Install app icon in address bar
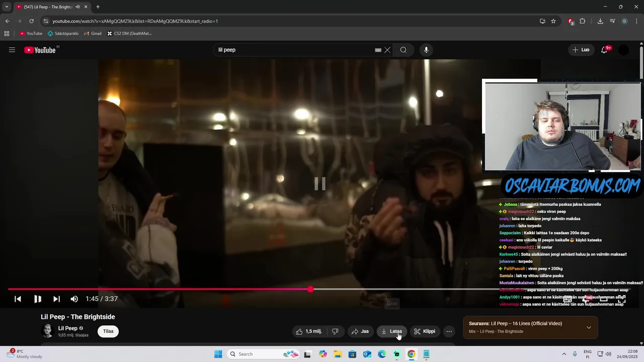Screen dimensions: 644x362 click(x=542, y=21)
